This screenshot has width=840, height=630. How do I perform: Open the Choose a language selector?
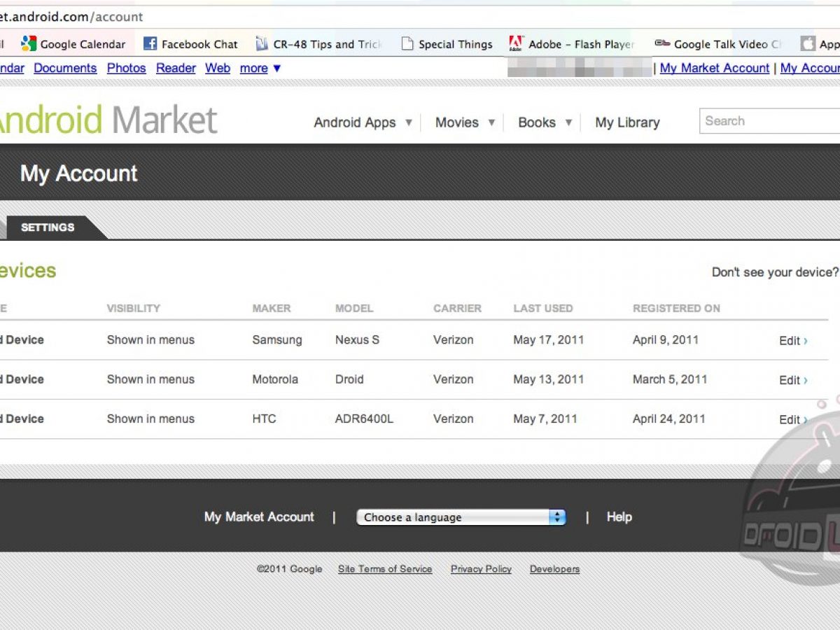pyautogui.click(x=461, y=517)
